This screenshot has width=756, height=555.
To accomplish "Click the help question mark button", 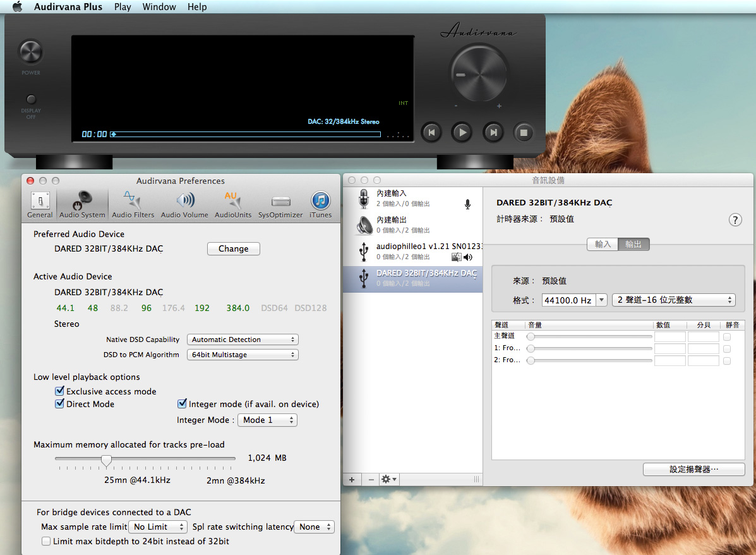I will pos(735,220).
